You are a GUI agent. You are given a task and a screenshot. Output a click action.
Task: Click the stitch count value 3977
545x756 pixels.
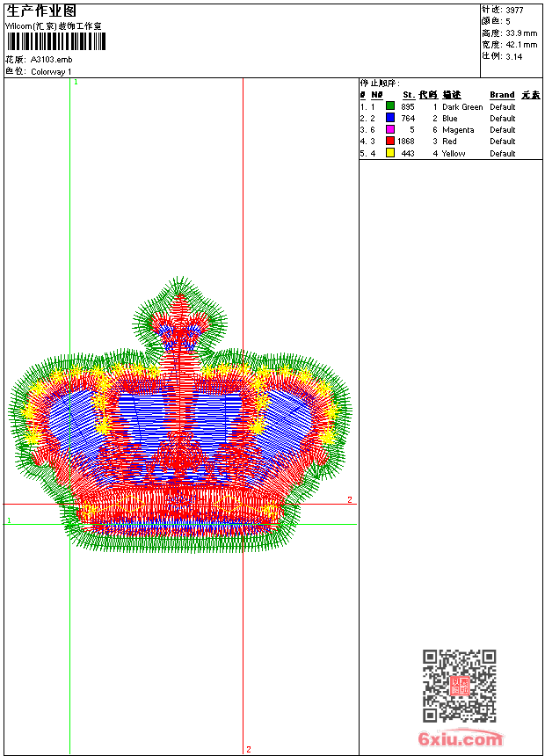point(514,10)
